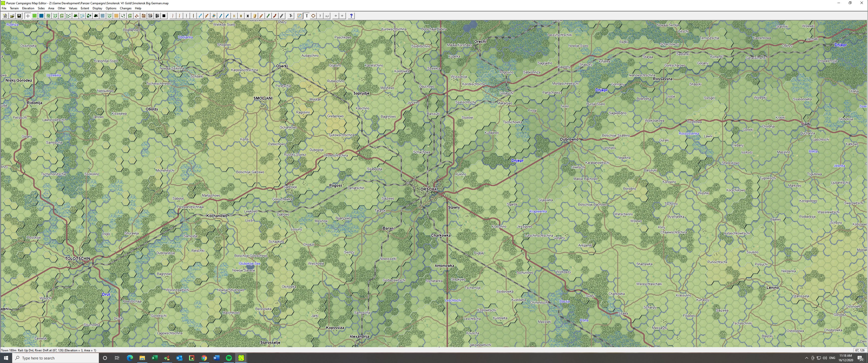The image size is (868, 363).
Task: Open the Terrain menu
Action: coord(14,8)
